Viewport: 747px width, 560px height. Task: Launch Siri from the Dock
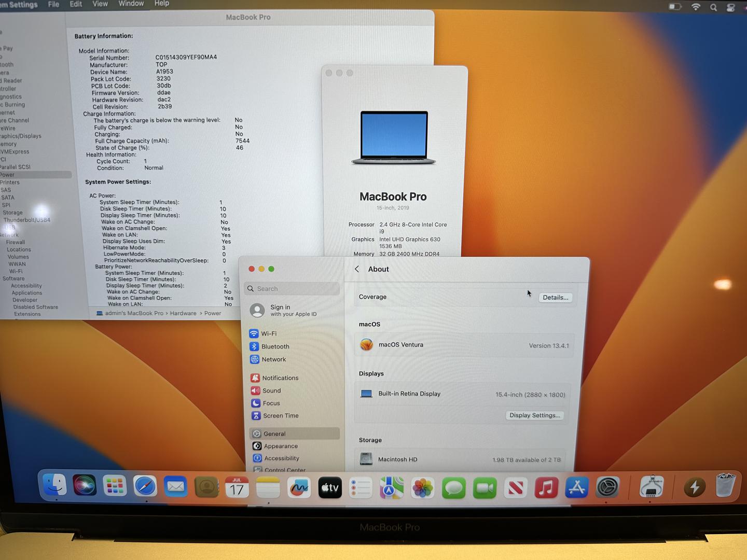click(x=85, y=486)
